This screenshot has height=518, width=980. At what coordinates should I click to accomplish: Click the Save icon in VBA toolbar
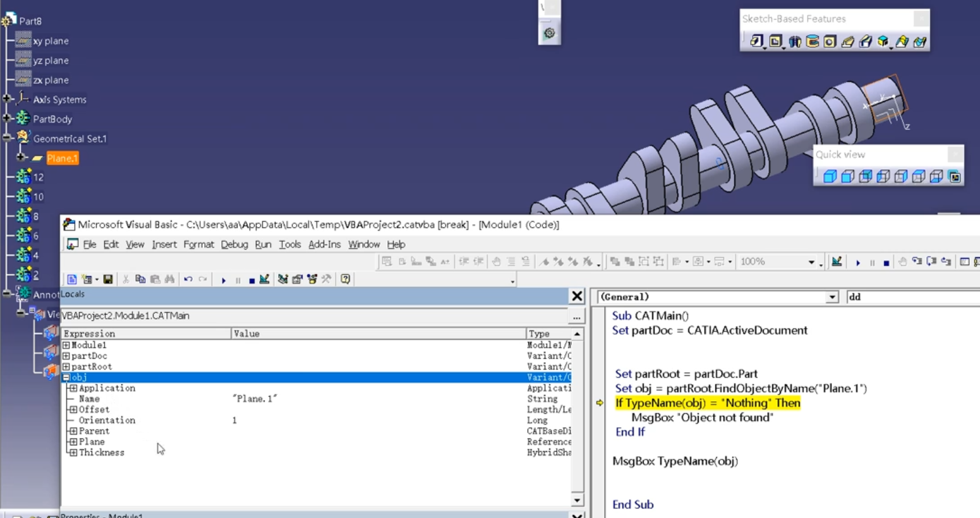(108, 279)
